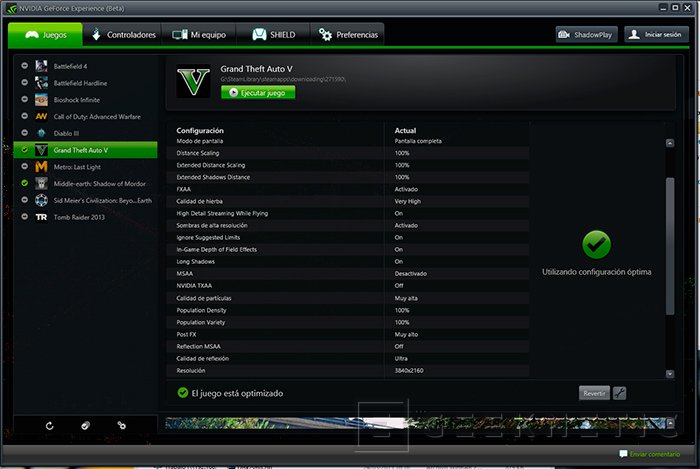The image size is (700, 469).
Task: Click the Metro: Last Light game icon
Action: (x=41, y=167)
